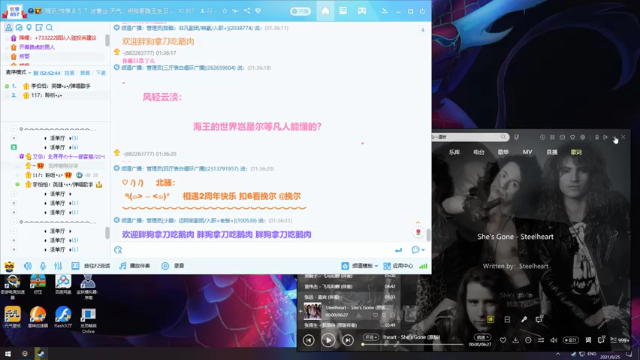Click the chat message input field
640x360 pixels.
click(x=257, y=250)
